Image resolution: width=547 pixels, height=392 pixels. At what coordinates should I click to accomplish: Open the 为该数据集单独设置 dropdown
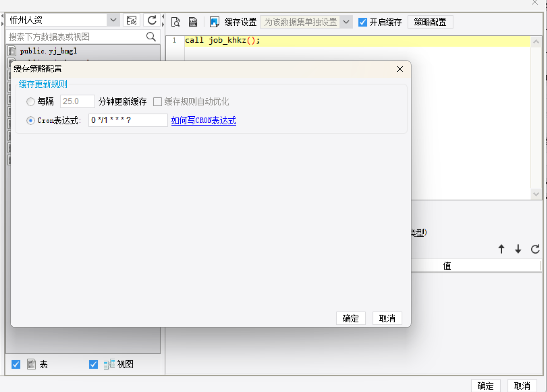[346, 22]
